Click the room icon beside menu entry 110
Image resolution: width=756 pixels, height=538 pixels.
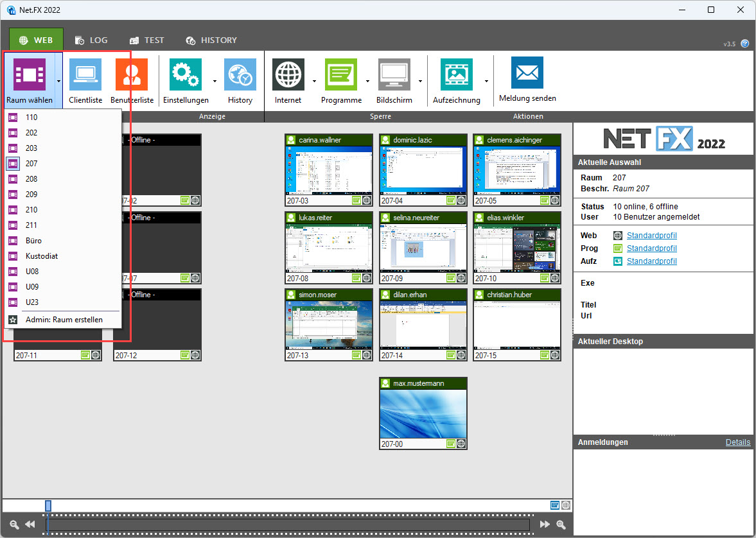[13, 117]
